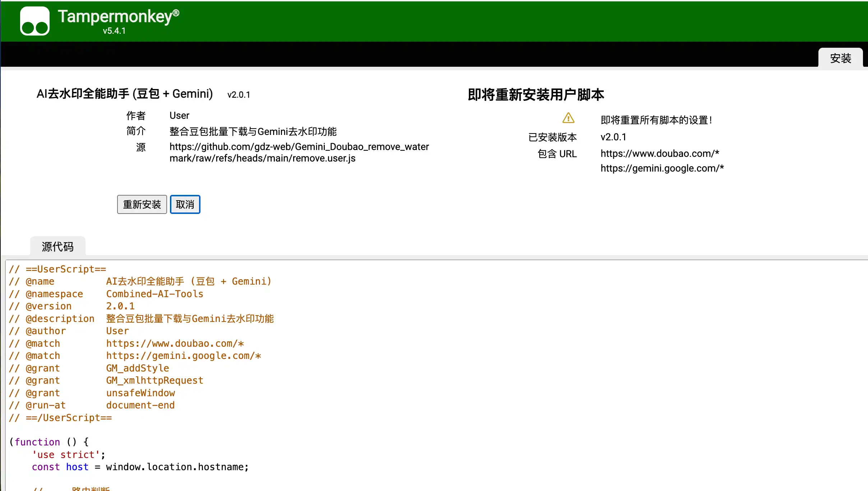The image size is (868, 491).
Task: Click the description 整合豆包批量下载与Gemini去水印功能
Action: tap(253, 132)
